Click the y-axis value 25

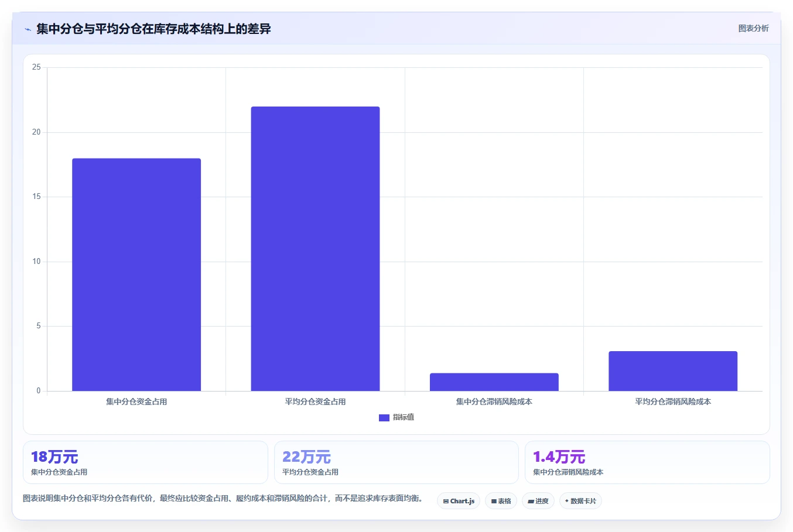tap(36, 67)
